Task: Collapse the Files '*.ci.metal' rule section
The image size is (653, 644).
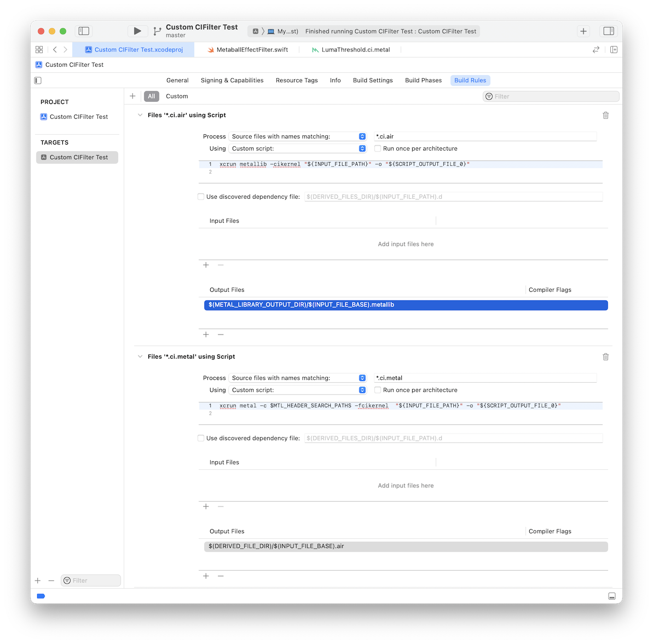Action: (140, 357)
